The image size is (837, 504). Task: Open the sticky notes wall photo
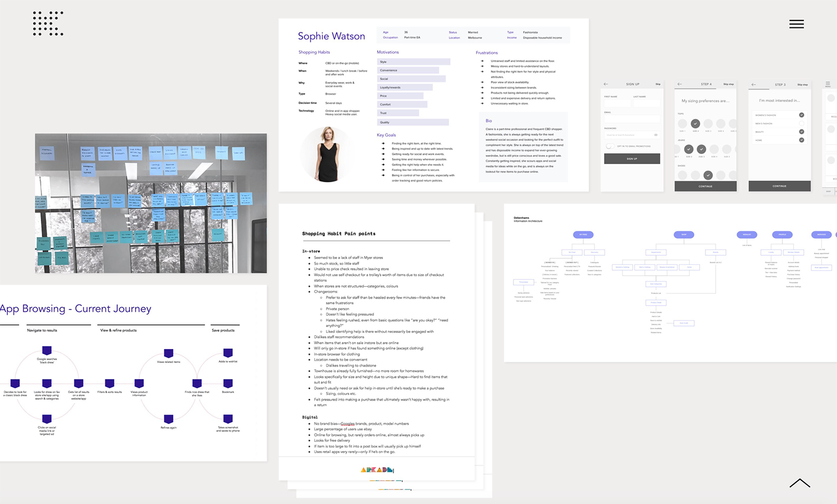151,203
